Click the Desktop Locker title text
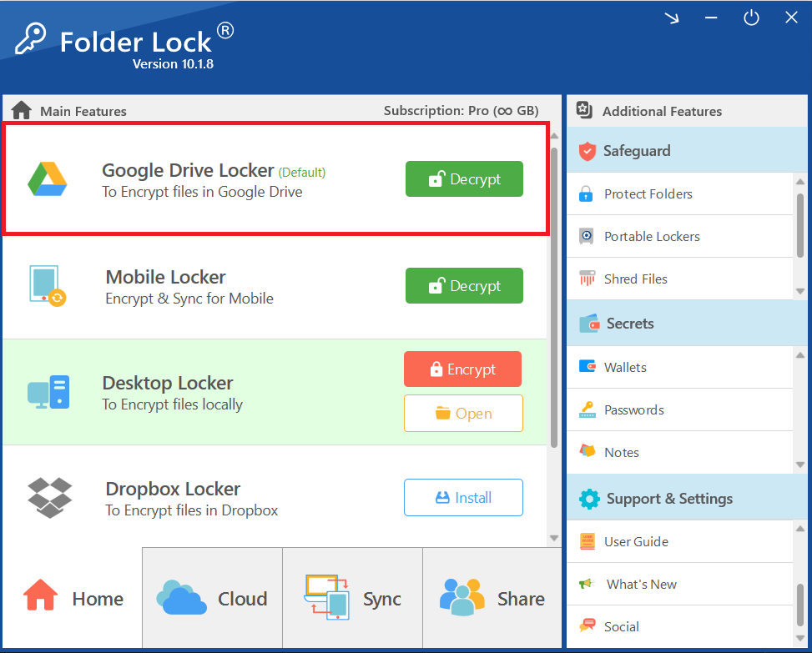The width and height of the screenshot is (812, 653). click(x=168, y=383)
